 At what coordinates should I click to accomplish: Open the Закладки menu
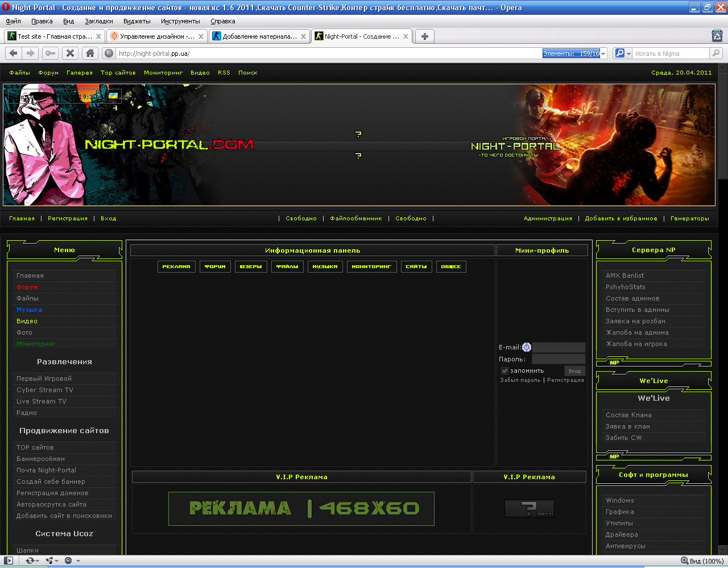pos(99,21)
